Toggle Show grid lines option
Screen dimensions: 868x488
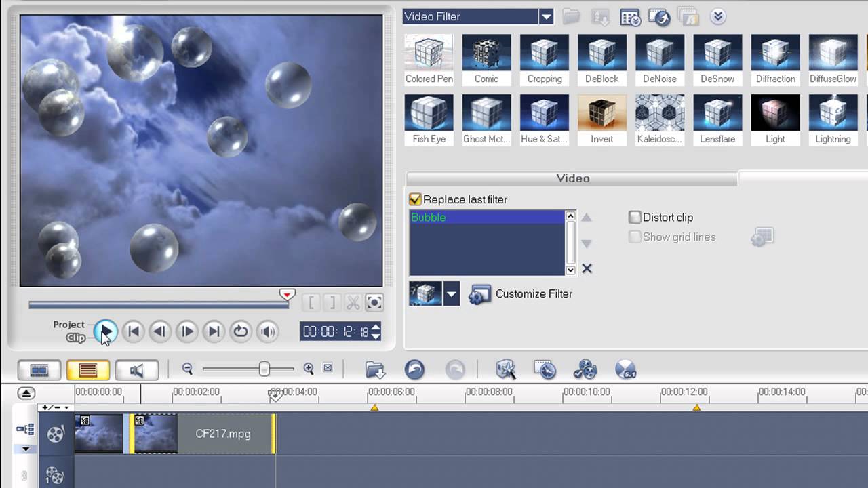pos(635,237)
